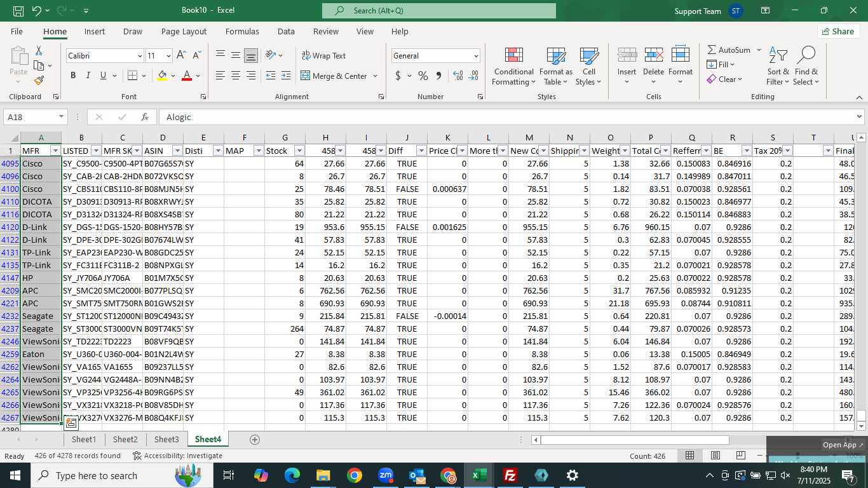Click the Search (Alt+Q) box
This screenshot has height=488, width=868.
tap(439, 11)
